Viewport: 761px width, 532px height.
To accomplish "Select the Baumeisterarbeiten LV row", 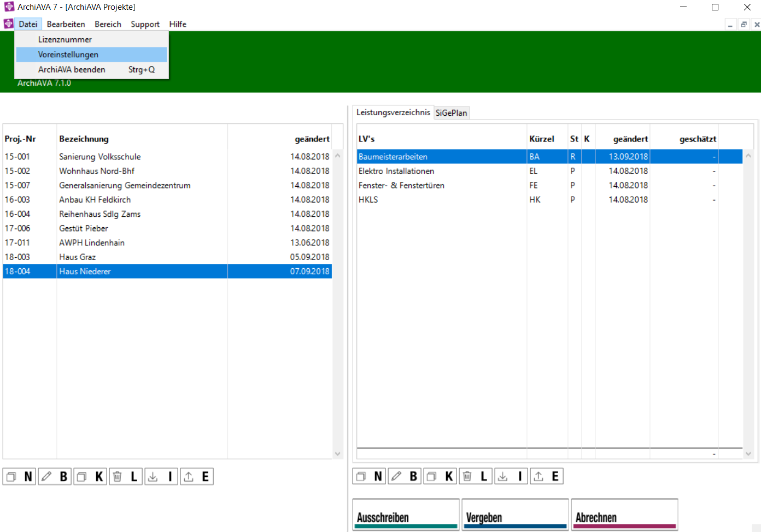I will click(x=549, y=157).
